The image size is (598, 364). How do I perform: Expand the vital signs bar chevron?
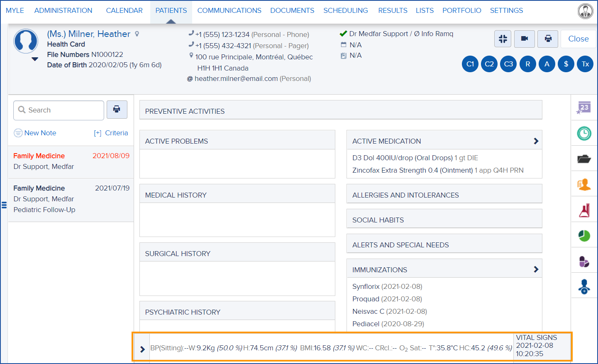[142, 349]
